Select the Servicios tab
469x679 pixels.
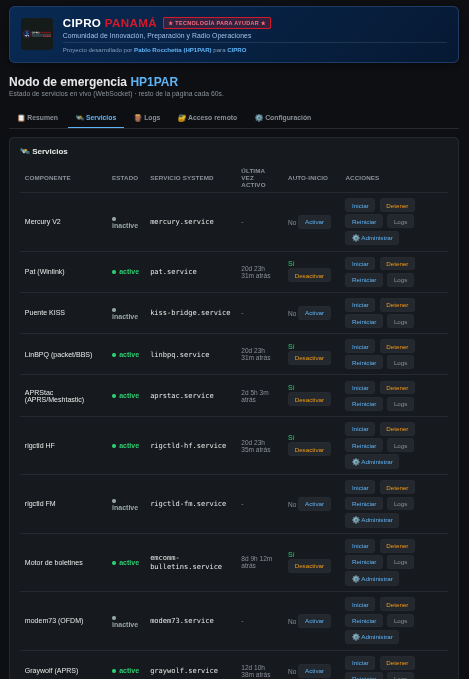[x=96, y=118]
